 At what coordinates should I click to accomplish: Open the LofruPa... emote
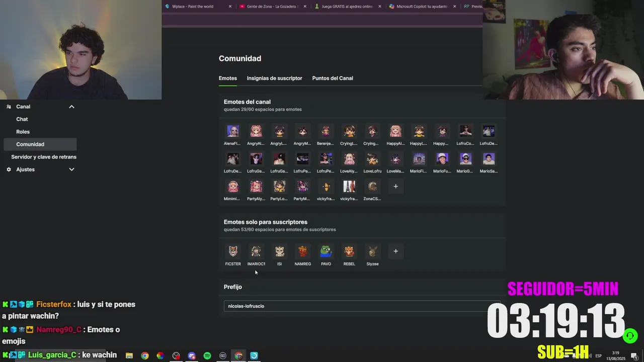point(302,159)
